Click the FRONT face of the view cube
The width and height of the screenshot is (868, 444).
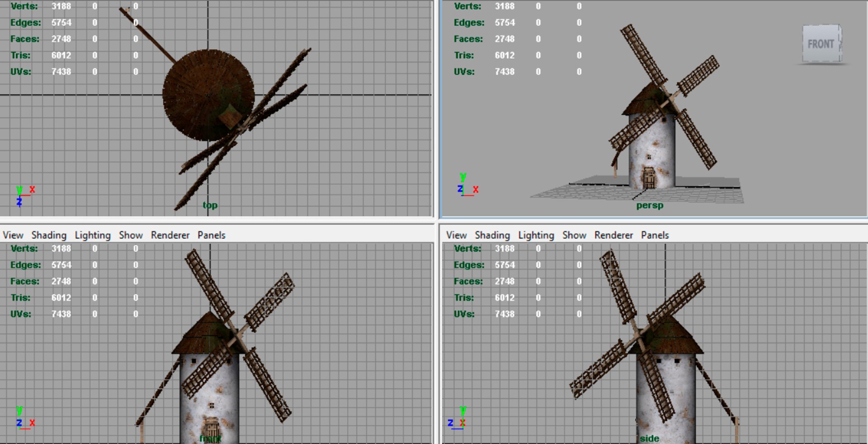[821, 44]
